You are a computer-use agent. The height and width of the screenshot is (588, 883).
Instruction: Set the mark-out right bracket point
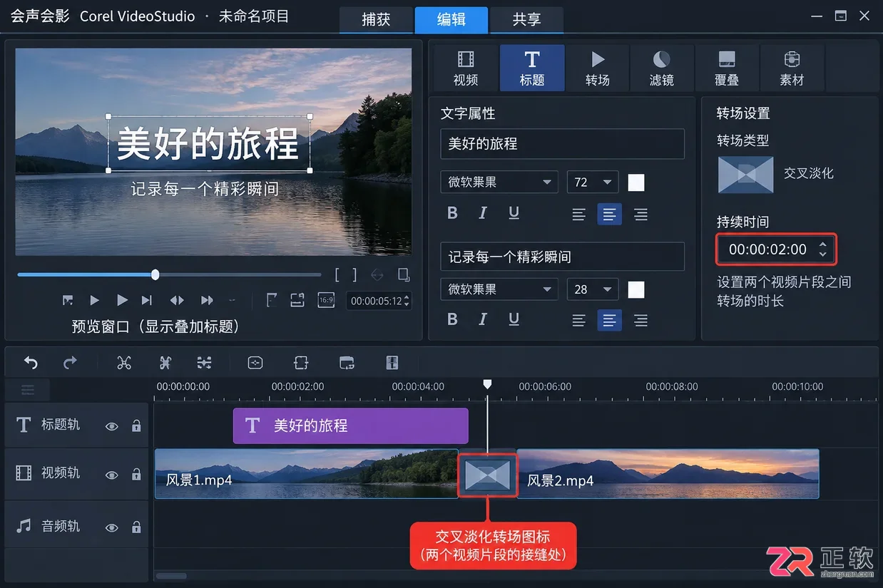coord(354,275)
